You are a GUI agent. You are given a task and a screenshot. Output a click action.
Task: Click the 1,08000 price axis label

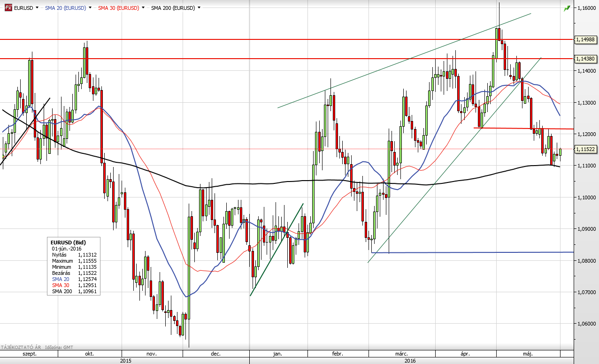coord(587,261)
